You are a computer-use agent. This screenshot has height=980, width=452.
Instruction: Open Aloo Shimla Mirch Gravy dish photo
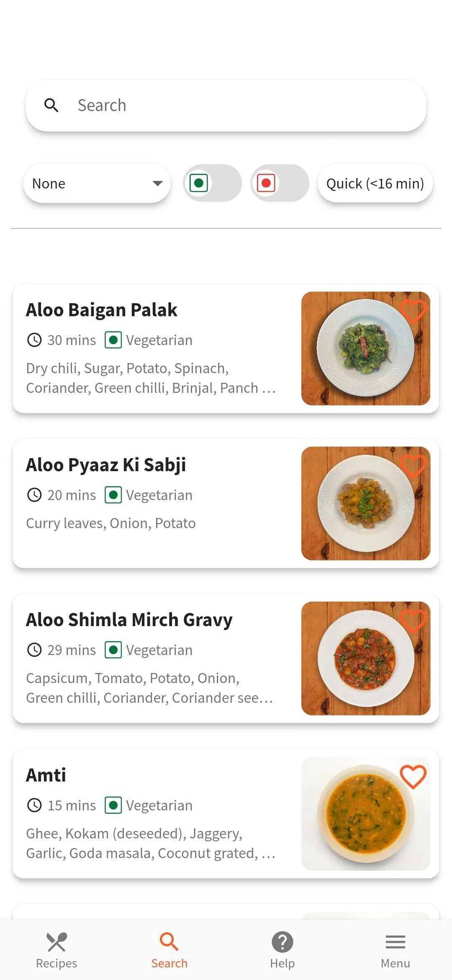click(x=366, y=658)
